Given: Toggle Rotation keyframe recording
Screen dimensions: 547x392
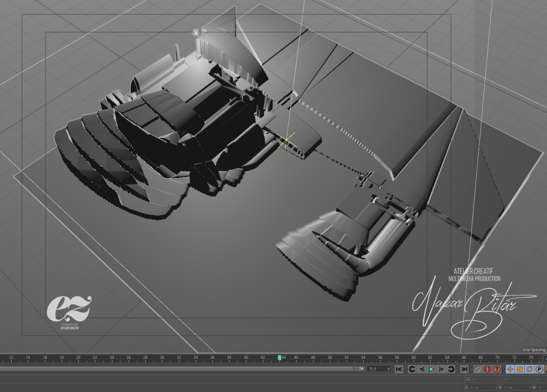Looking at the screenshot, I should 529,369.
